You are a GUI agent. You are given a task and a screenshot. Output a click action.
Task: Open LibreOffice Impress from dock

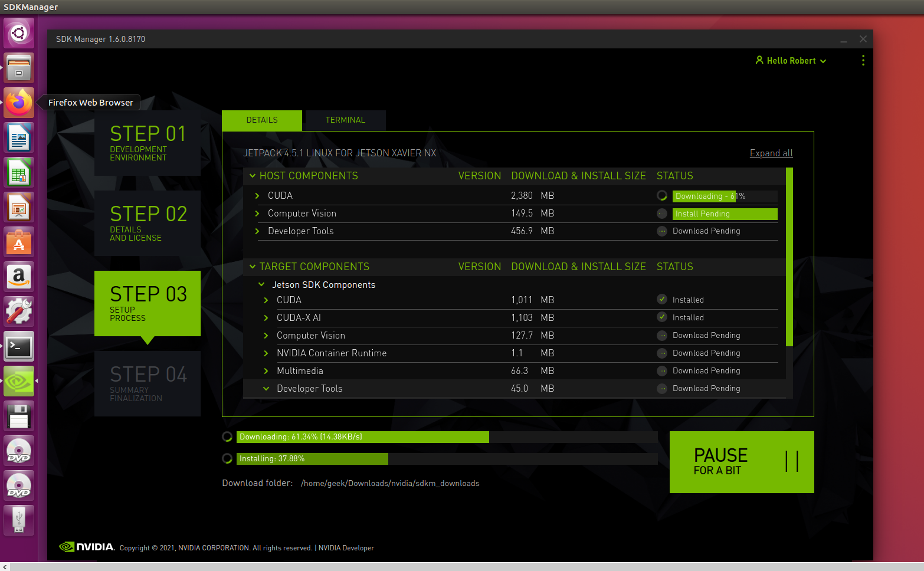19,207
